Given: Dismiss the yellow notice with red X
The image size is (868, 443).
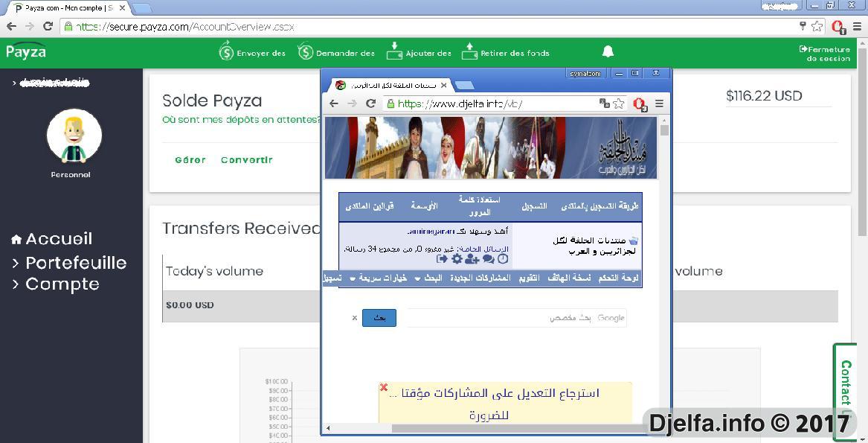Looking at the screenshot, I should coord(384,388).
